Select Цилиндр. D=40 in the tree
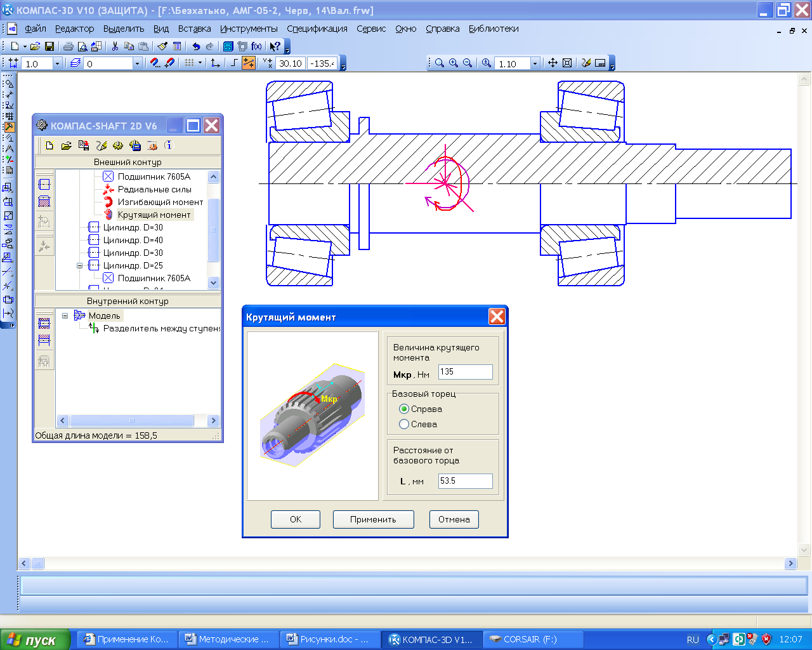The height and width of the screenshot is (650, 812). [133, 240]
